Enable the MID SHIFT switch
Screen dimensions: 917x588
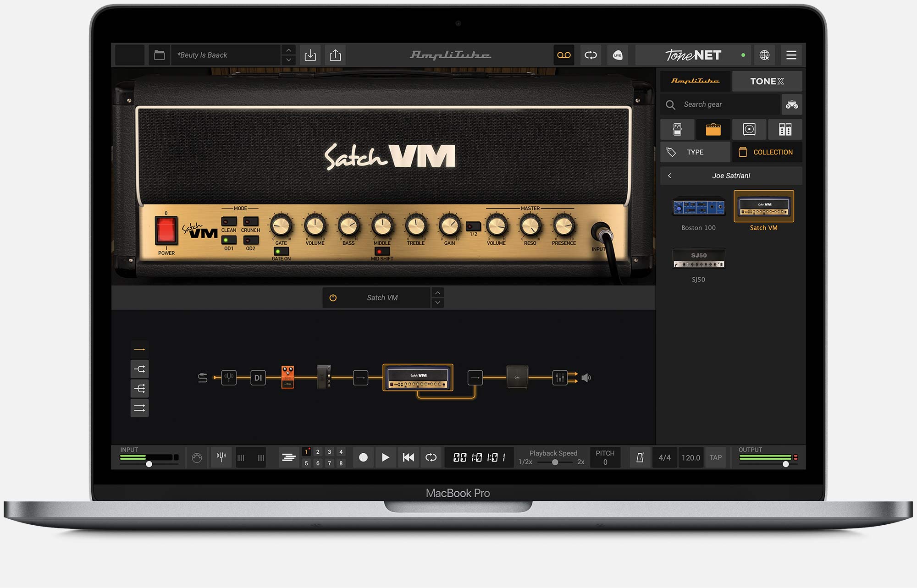point(381,251)
